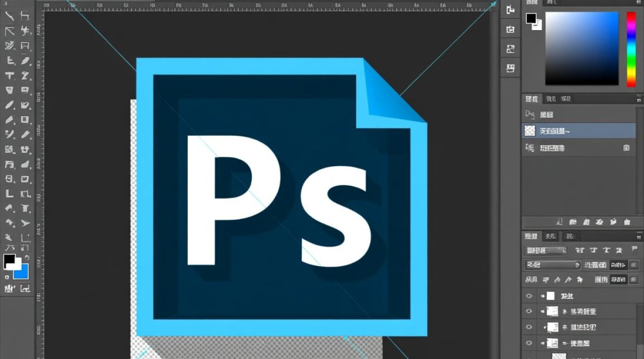Image resolution: width=644 pixels, height=359 pixels.
Task: Click first layer filter icon beside filter dropdown
Action: [x=579, y=250]
